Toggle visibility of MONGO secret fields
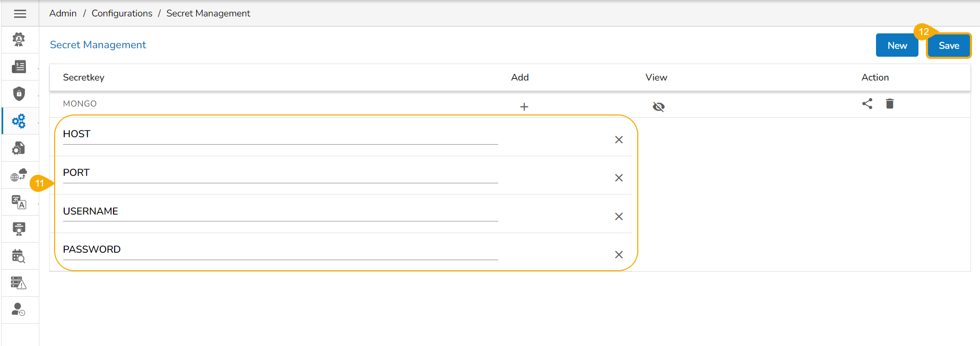This screenshot has width=980, height=346. tap(658, 107)
